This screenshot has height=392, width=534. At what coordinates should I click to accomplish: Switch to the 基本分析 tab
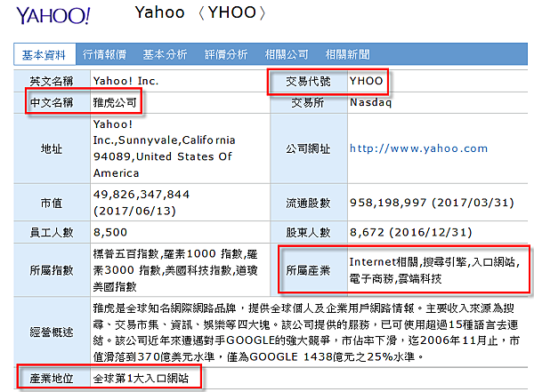[x=165, y=54]
